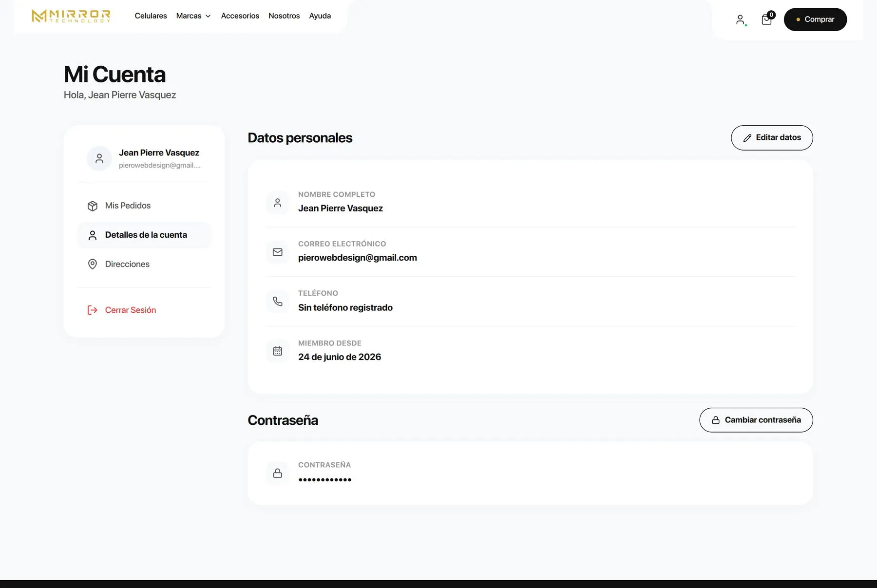Click the location pin icon for Direcciones
The height and width of the screenshot is (588, 877).
[x=93, y=264]
